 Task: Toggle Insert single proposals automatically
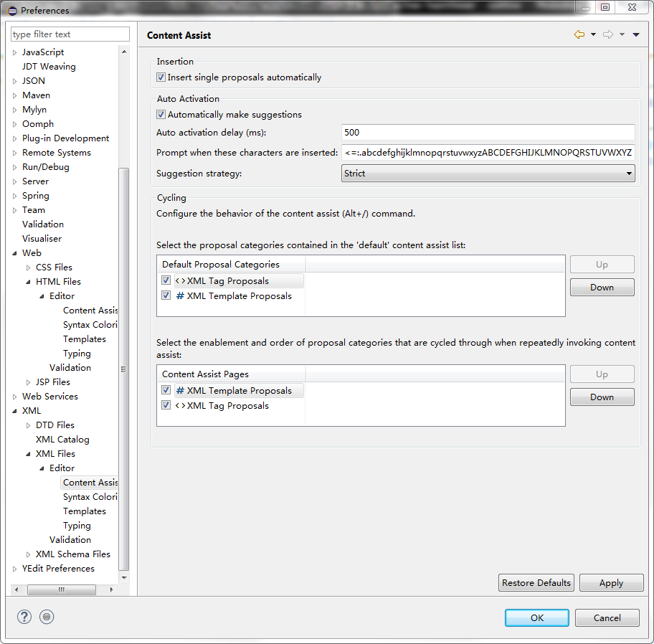161,77
